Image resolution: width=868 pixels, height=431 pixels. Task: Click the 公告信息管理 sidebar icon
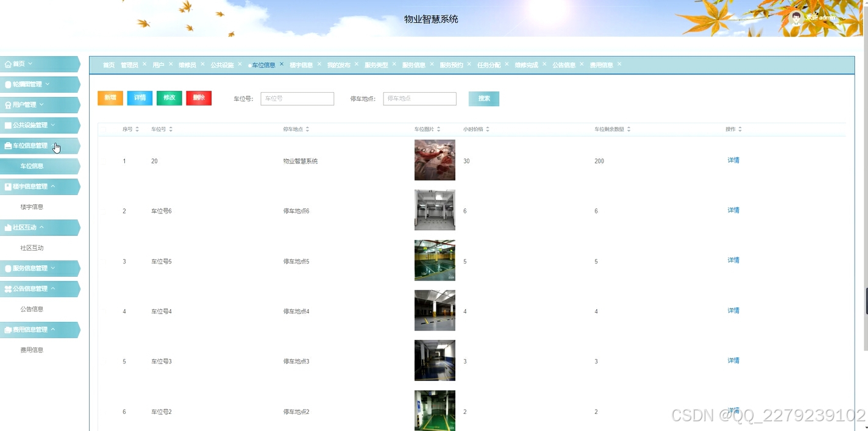[9, 288]
